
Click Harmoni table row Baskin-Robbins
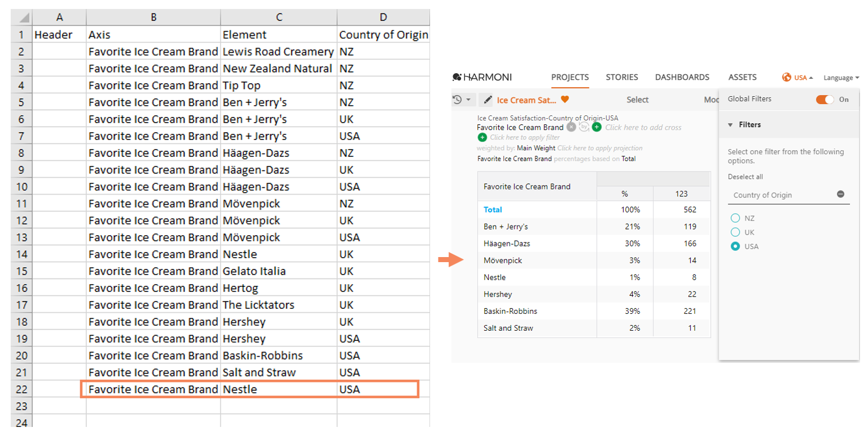click(594, 311)
